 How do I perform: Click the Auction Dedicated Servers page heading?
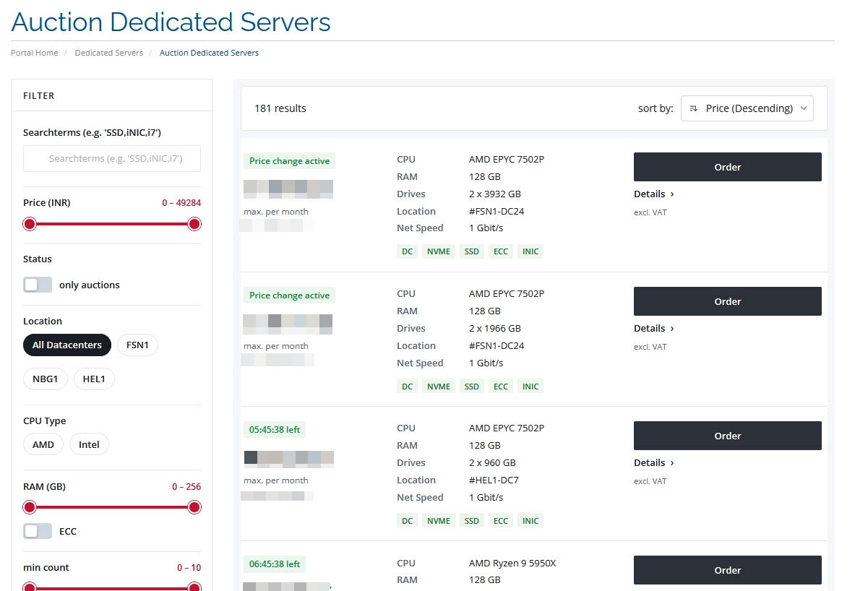coord(171,22)
